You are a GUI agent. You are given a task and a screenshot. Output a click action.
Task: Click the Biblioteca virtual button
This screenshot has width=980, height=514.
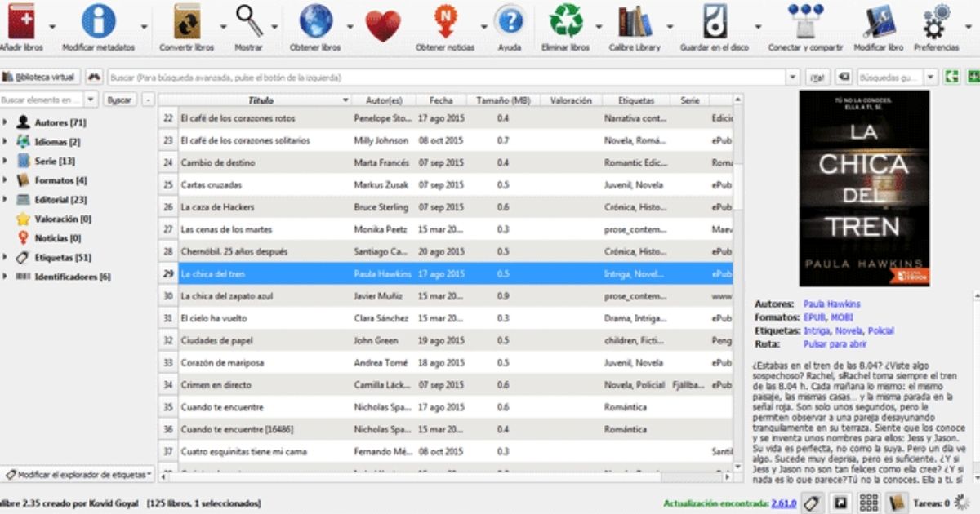coord(39,77)
